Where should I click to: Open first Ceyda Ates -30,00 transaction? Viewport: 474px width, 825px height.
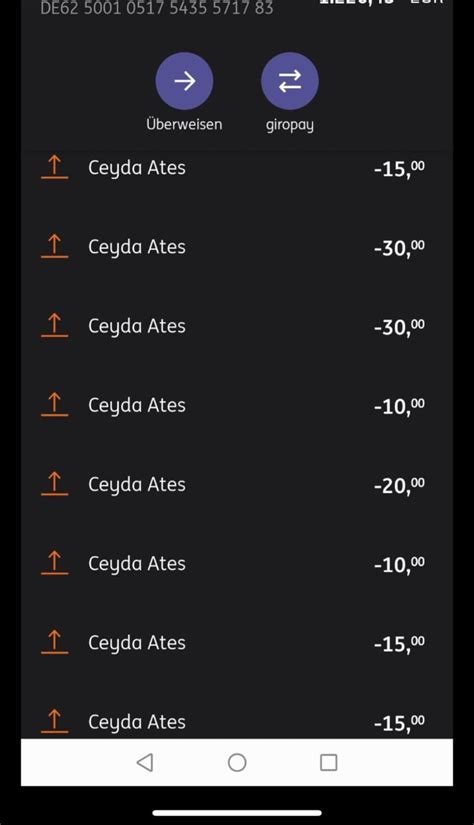[237, 247]
